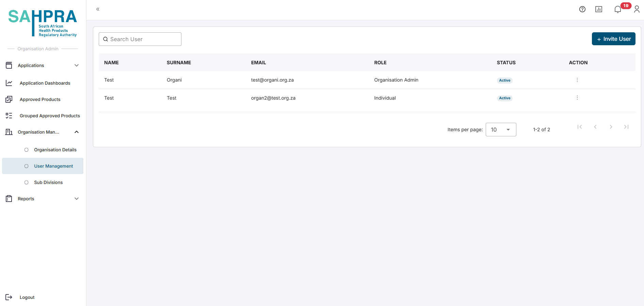This screenshot has height=306, width=644.
Task: Click email organ2@test.org.za
Action: pos(273,98)
